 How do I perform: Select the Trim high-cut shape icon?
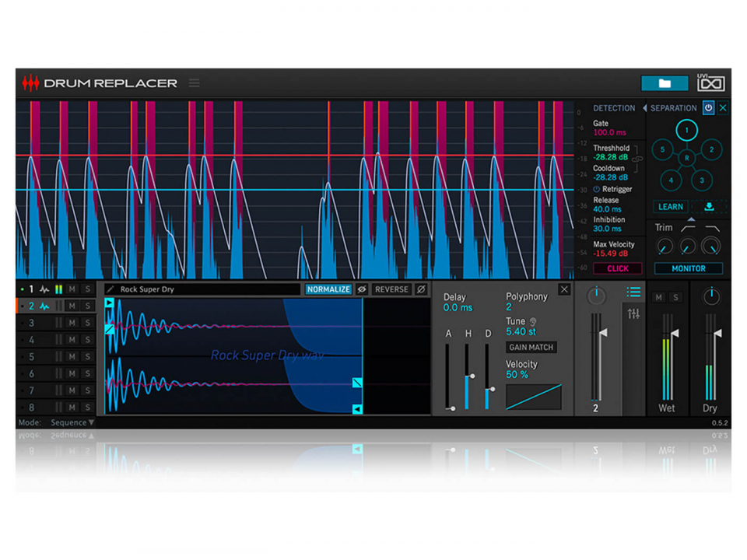(712, 229)
